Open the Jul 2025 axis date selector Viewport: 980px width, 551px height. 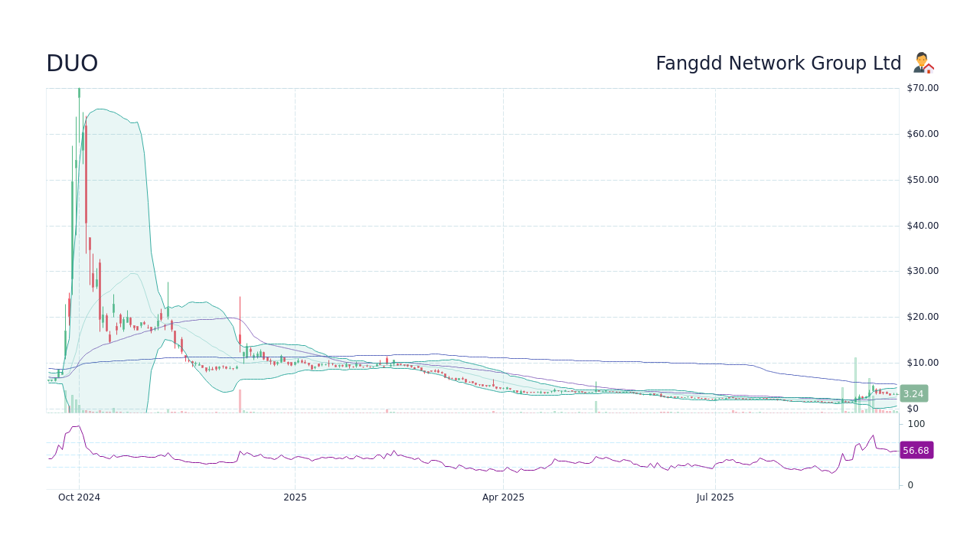pyautogui.click(x=715, y=497)
